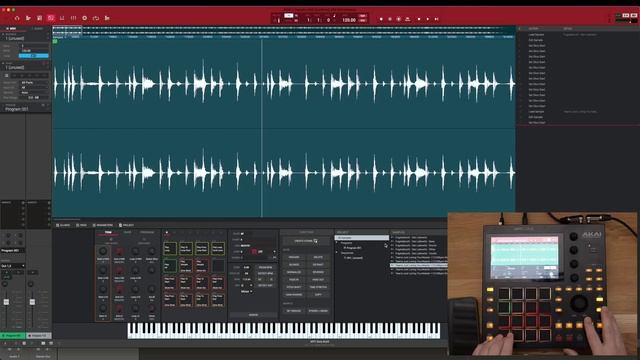Open the three-vertical-bars mixer icon in toolbar
The height and width of the screenshot is (360, 640).
pos(73,18)
